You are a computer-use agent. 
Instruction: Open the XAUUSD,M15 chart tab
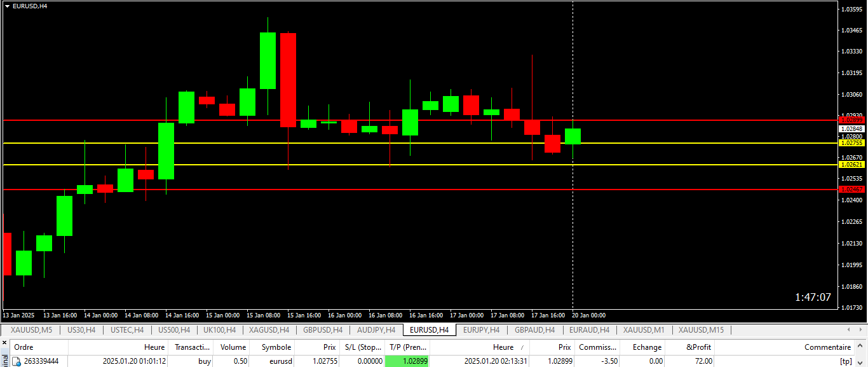click(700, 330)
